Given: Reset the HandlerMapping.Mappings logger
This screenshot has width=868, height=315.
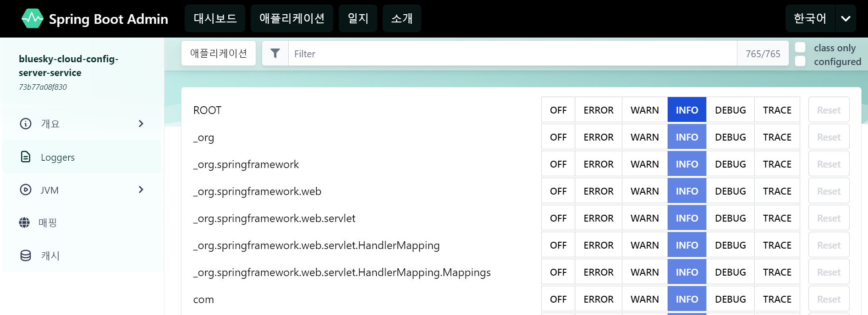Looking at the screenshot, I should coord(829,272).
